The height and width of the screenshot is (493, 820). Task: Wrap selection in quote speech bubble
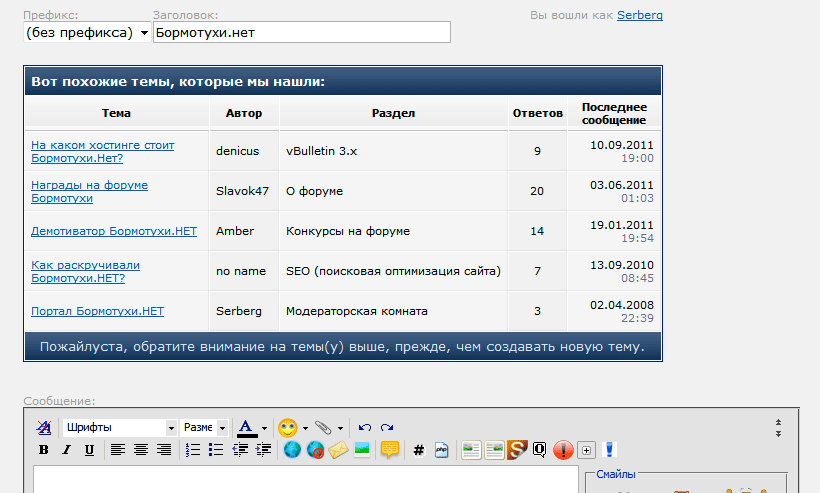coord(390,450)
